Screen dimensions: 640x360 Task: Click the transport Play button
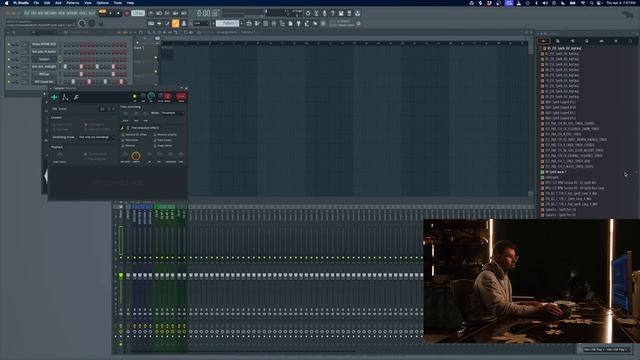pyautogui.click(x=110, y=13)
